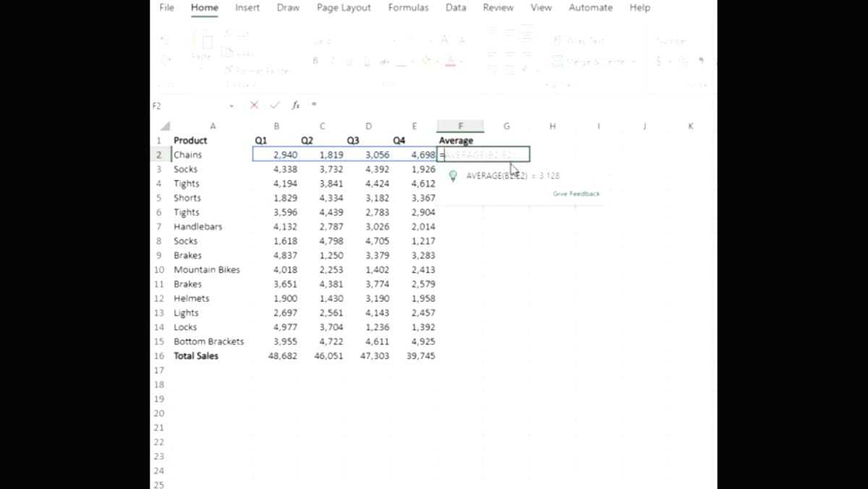Select the Bottom Brackets cell
868x489 pixels.
(x=212, y=341)
